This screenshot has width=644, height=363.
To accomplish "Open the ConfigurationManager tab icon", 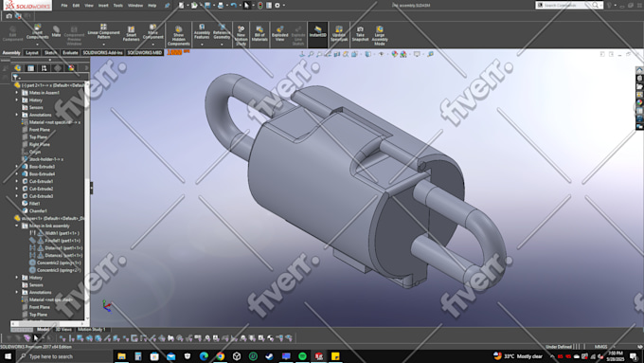I will 44,68.
